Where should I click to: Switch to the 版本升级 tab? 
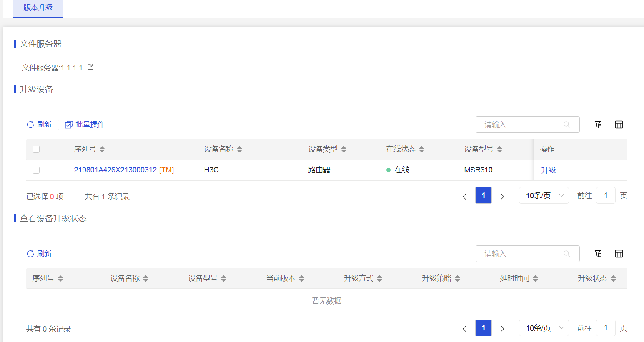(38, 7)
